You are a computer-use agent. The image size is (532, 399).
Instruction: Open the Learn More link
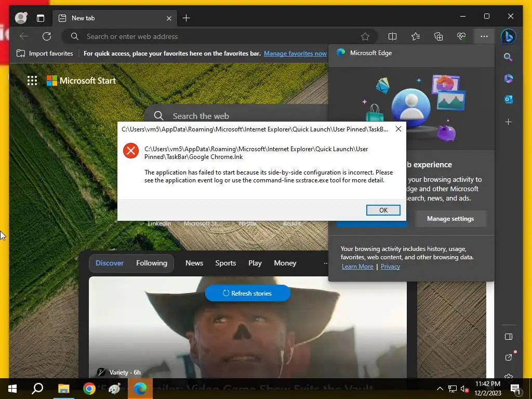tap(357, 267)
